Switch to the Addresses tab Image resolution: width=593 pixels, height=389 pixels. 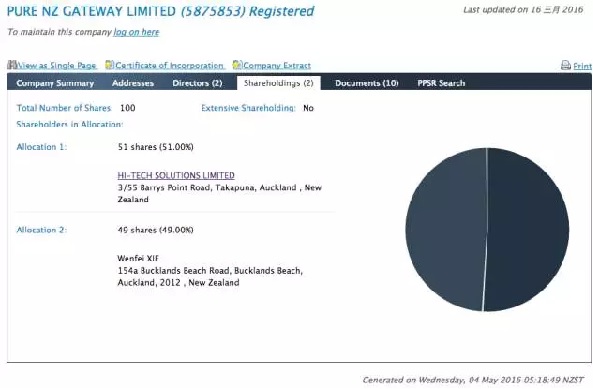tap(133, 83)
